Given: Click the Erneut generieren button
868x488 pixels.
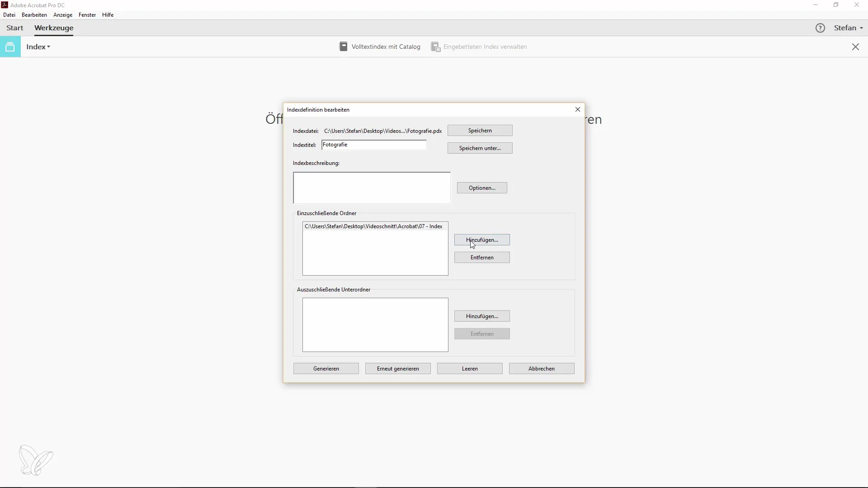Looking at the screenshot, I should click(398, 368).
